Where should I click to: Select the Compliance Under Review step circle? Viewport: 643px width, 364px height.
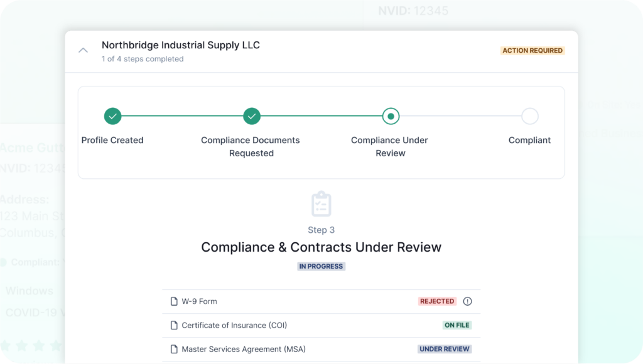[391, 116]
